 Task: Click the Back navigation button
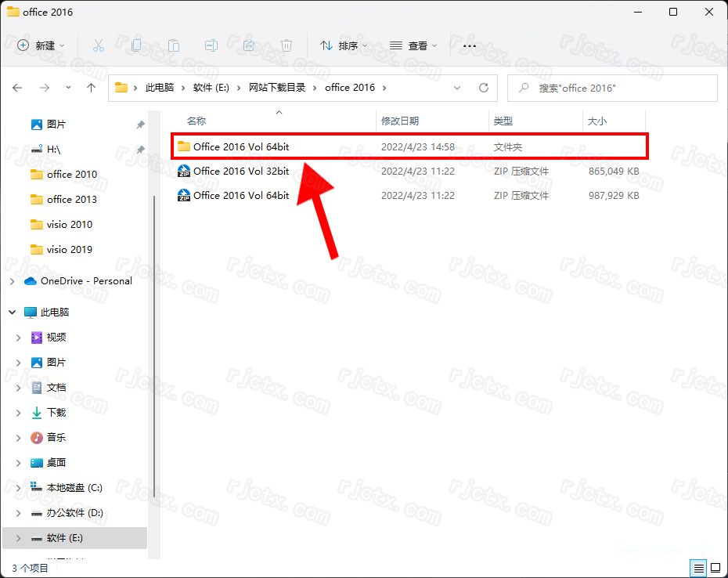(17, 88)
